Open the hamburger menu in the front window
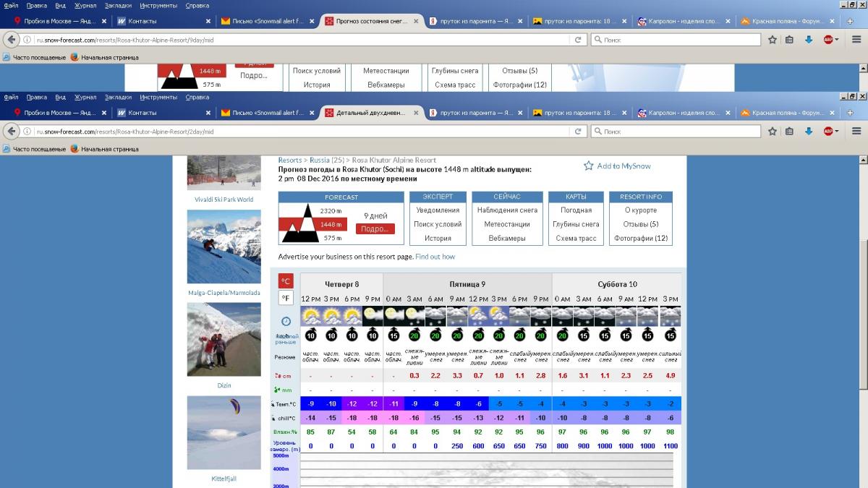The image size is (868, 488). coord(856,132)
